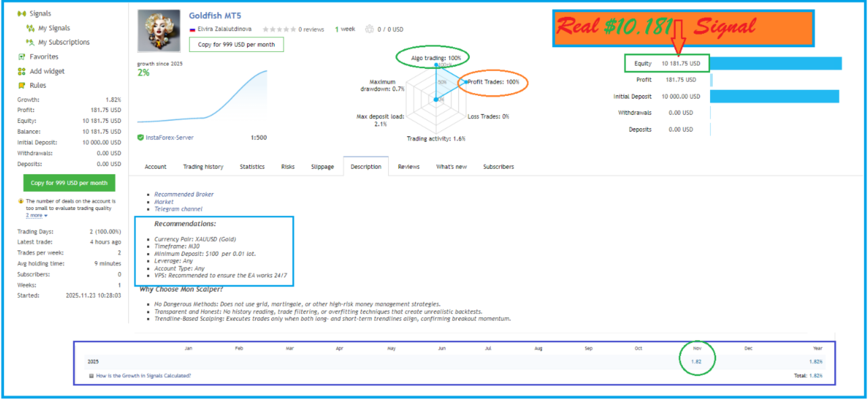Click the Initial Deposit blue bar
The width and height of the screenshot is (868, 401).
(775, 97)
